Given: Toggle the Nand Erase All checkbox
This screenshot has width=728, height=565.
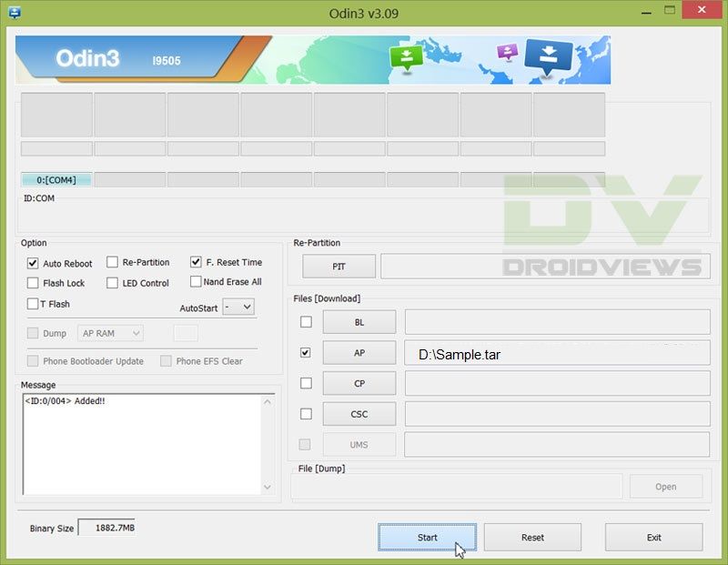Looking at the screenshot, I should tap(196, 282).
